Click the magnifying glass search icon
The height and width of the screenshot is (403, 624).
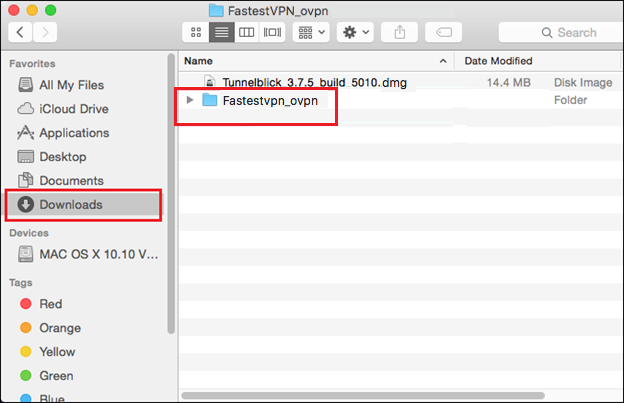pos(547,33)
